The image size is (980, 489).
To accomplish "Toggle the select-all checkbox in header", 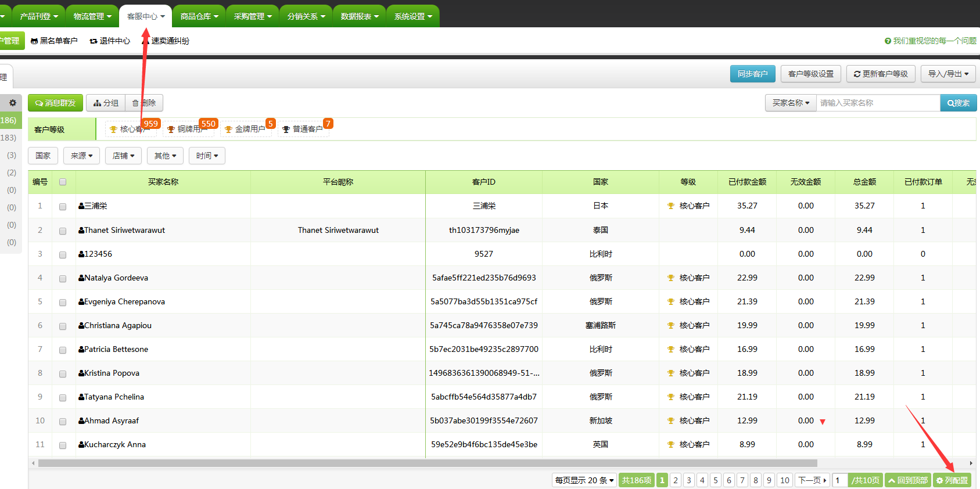I will pos(63,182).
